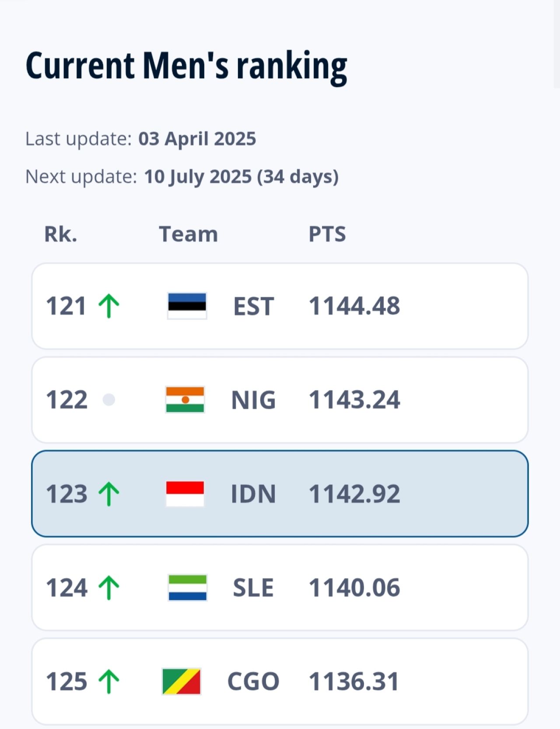Screen dimensions: 560x729
Task: Click the no-change dot beside rank 122
Action: coord(108,400)
